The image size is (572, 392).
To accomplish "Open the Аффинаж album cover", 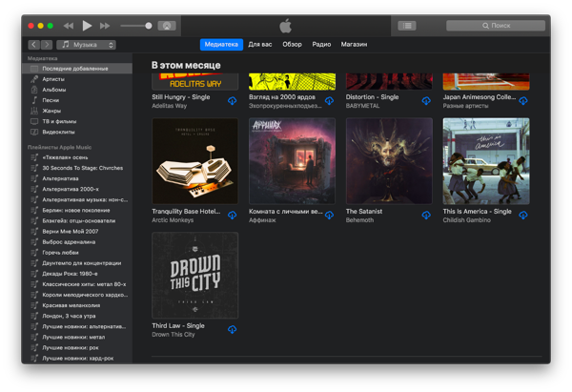I will (x=293, y=161).
